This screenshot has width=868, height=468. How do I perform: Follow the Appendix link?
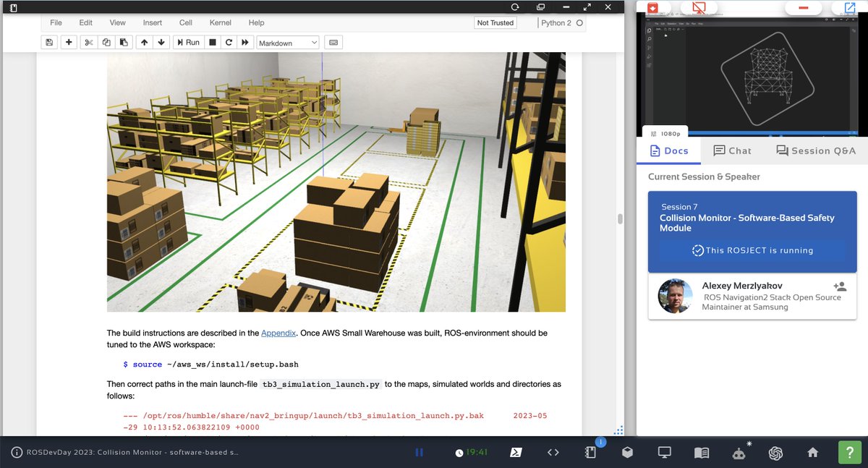(x=278, y=333)
